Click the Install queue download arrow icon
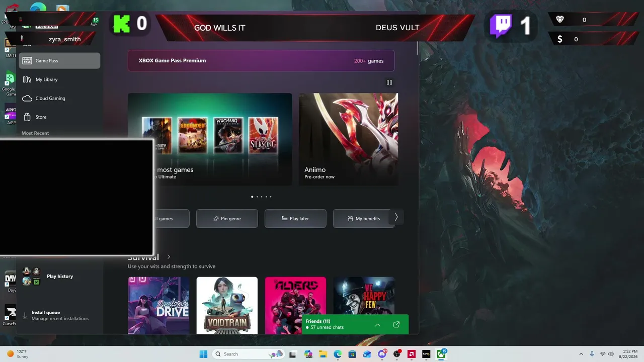Screen dimensions: 644x362 point(25,316)
